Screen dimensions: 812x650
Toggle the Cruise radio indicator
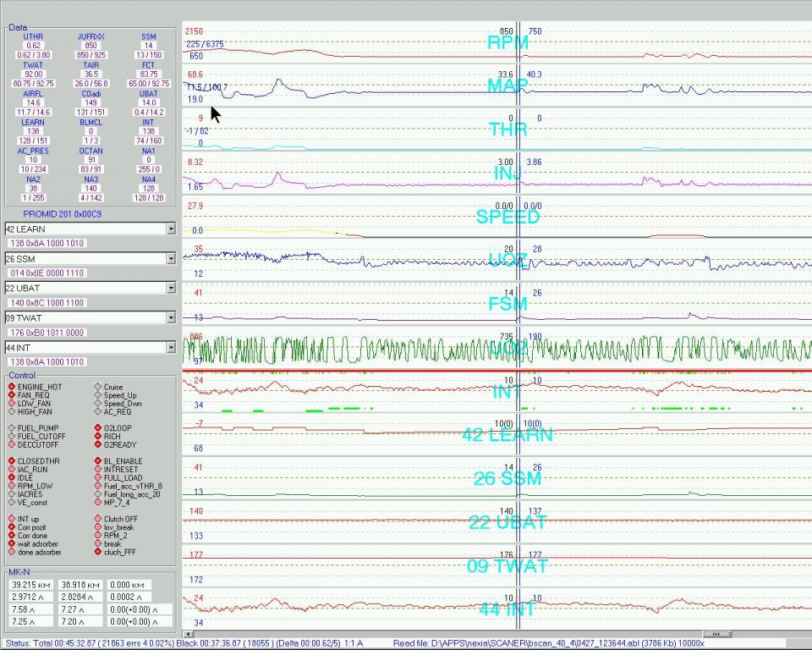[x=99, y=388]
